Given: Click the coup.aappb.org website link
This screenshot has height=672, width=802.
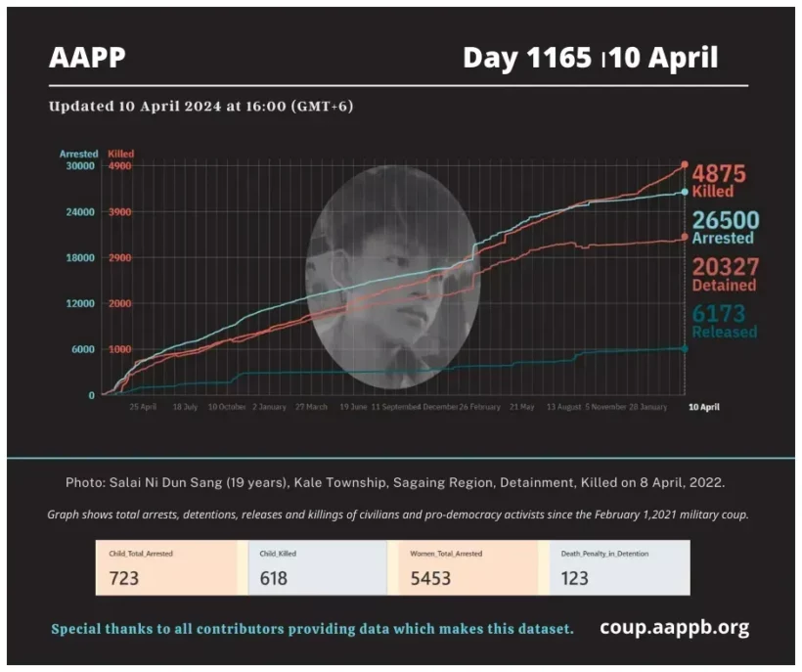Looking at the screenshot, I should point(674,628).
